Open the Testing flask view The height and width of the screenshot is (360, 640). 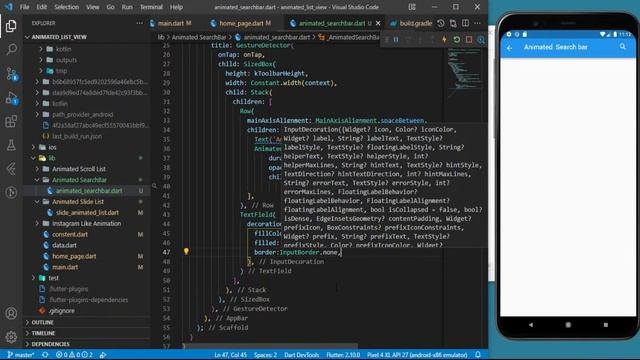(11, 145)
